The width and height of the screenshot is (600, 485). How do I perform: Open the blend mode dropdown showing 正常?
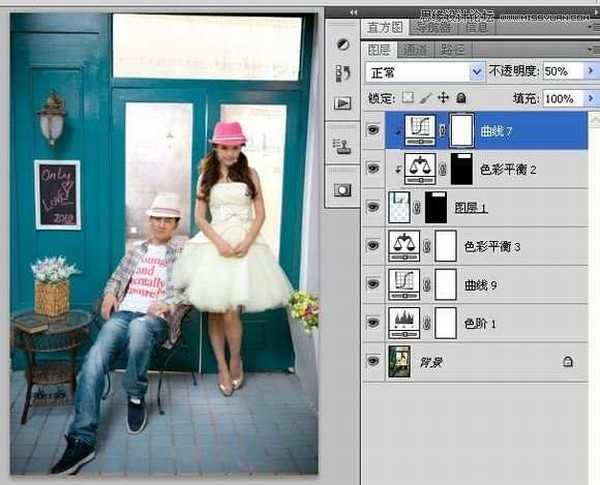click(425, 72)
